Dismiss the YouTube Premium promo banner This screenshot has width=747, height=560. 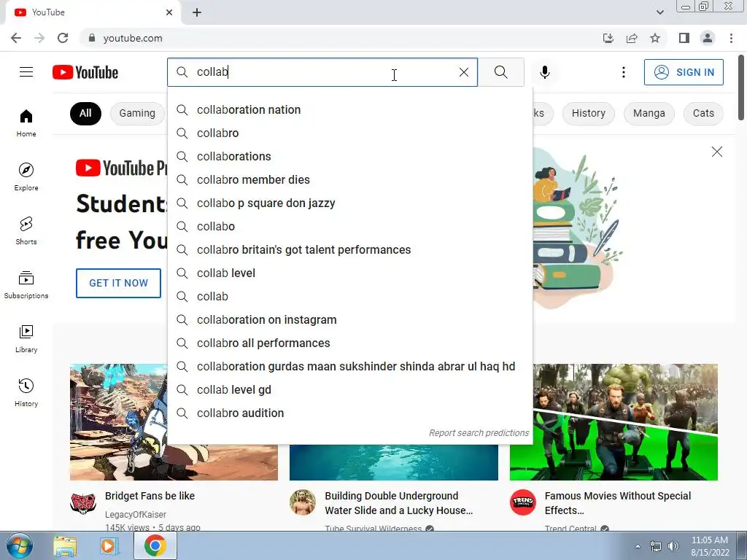point(716,152)
